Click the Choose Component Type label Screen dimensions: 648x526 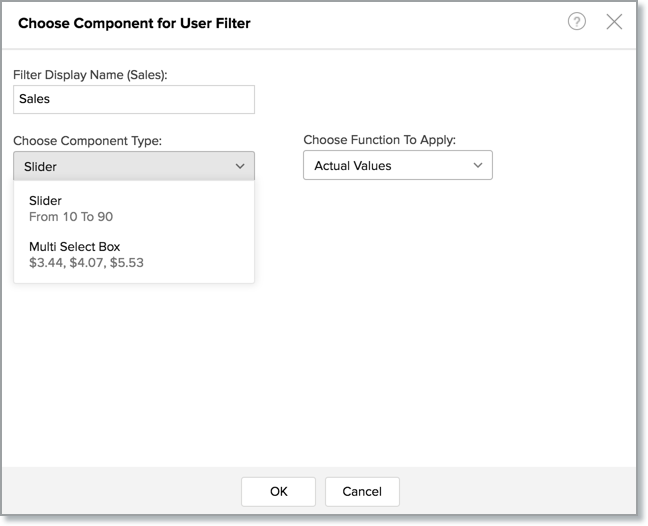click(88, 141)
